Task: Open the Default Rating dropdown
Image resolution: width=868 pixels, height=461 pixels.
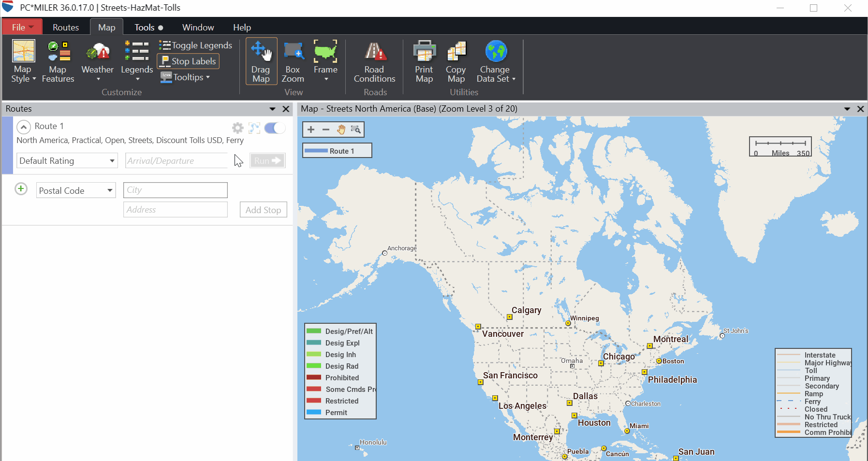Action: [x=67, y=160]
